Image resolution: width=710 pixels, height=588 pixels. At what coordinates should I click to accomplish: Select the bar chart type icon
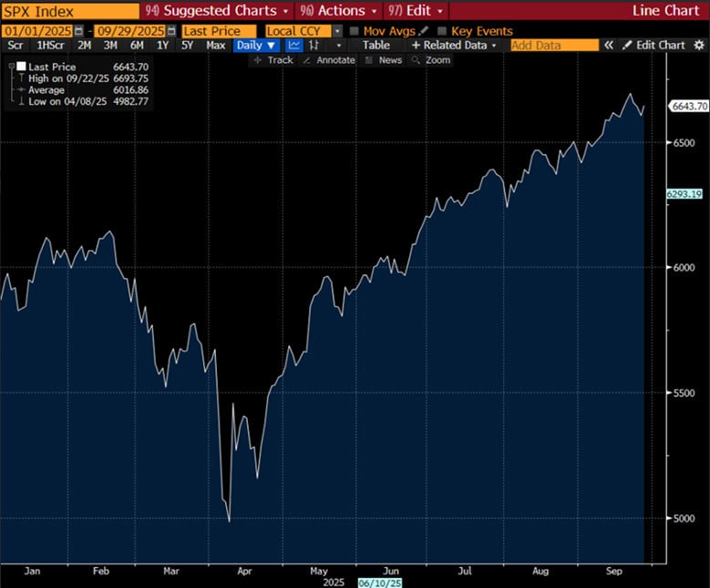click(x=314, y=45)
